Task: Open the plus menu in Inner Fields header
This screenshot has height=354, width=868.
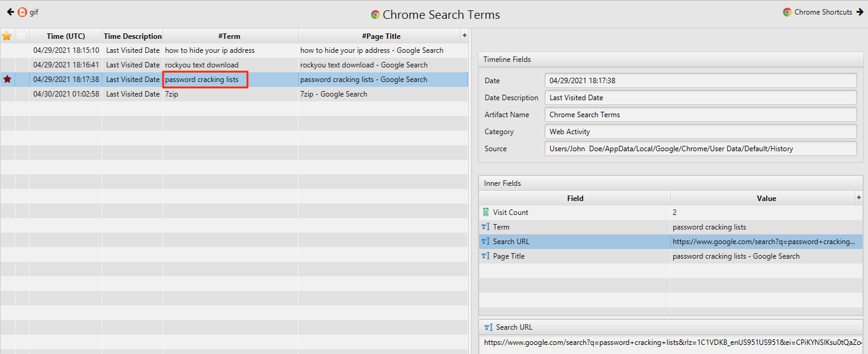Action: pyautogui.click(x=858, y=198)
